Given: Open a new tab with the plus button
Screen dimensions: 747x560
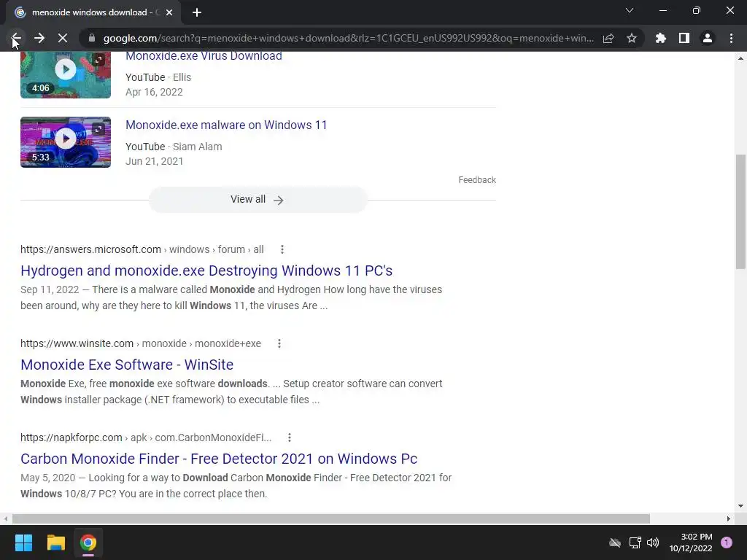Looking at the screenshot, I should (x=197, y=12).
